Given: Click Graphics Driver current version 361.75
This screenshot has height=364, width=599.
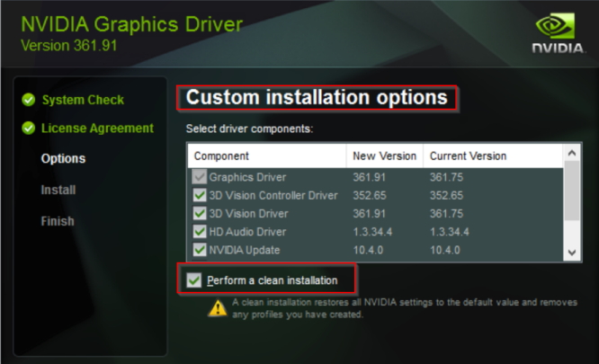Looking at the screenshot, I should (447, 177).
